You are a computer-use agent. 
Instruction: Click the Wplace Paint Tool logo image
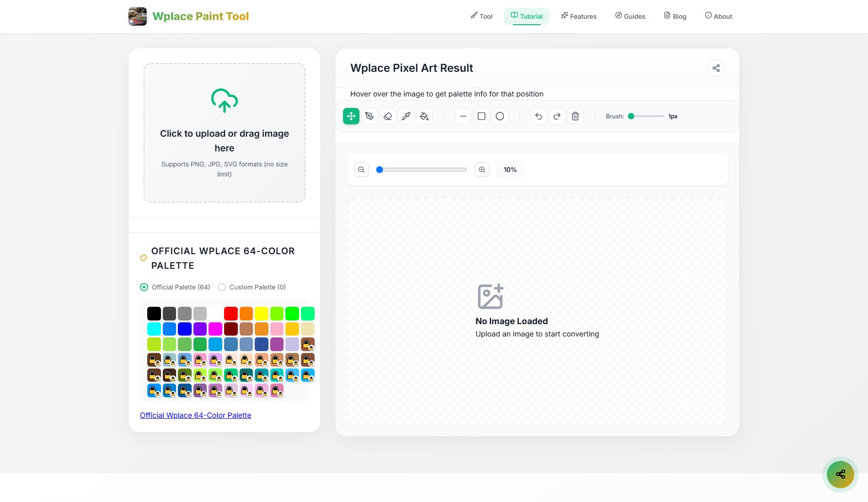point(138,16)
